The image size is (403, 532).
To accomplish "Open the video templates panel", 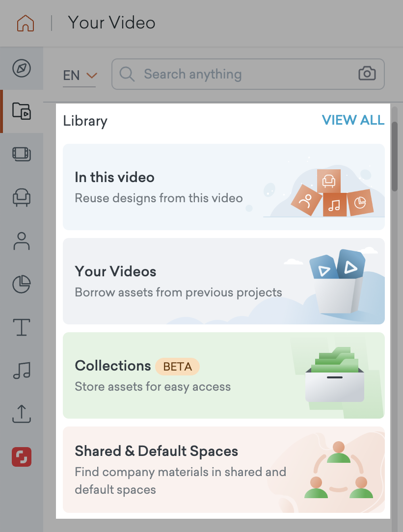I will click(22, 155).
